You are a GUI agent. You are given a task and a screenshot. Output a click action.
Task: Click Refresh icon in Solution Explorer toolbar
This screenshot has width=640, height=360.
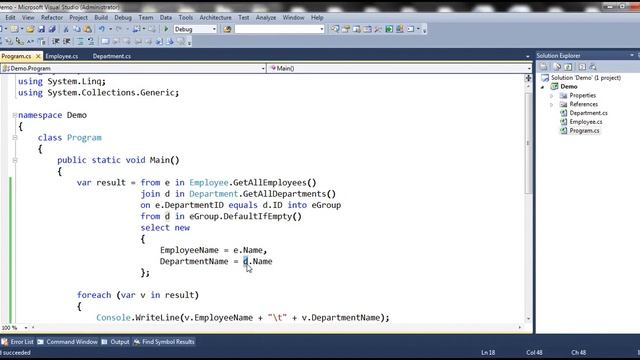pos(568,67)
